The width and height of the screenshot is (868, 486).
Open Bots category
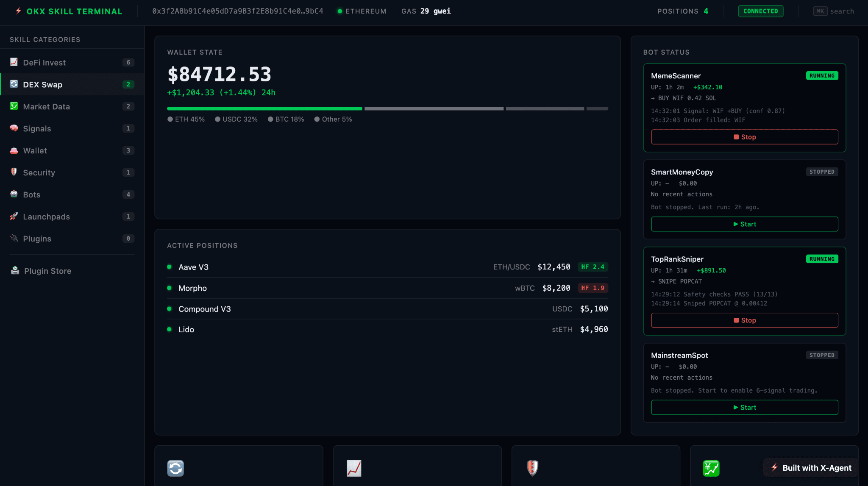point(72,194)
